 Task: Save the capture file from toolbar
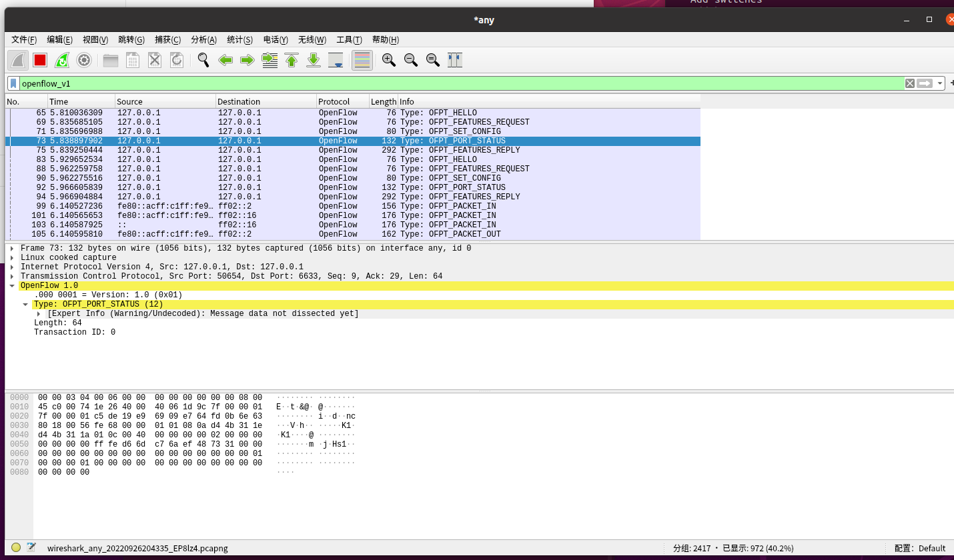point(133,60)
